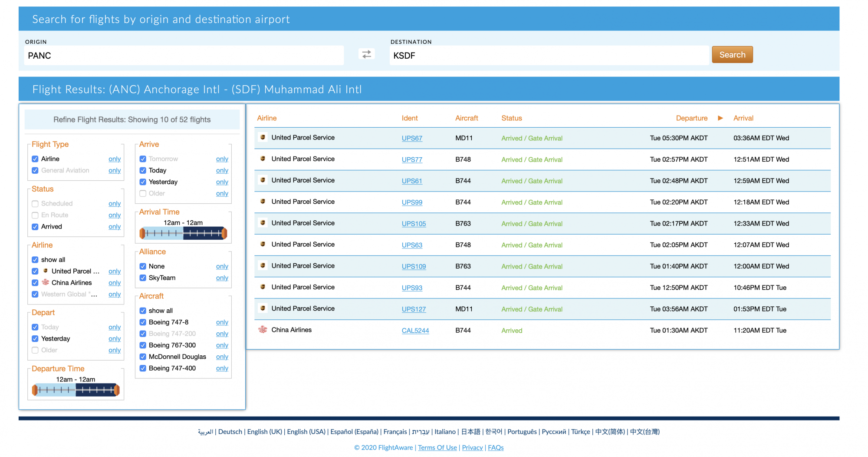Open flight CAL5244 link
The height and width of the screenshot is (457, 868).
[415, 331]
